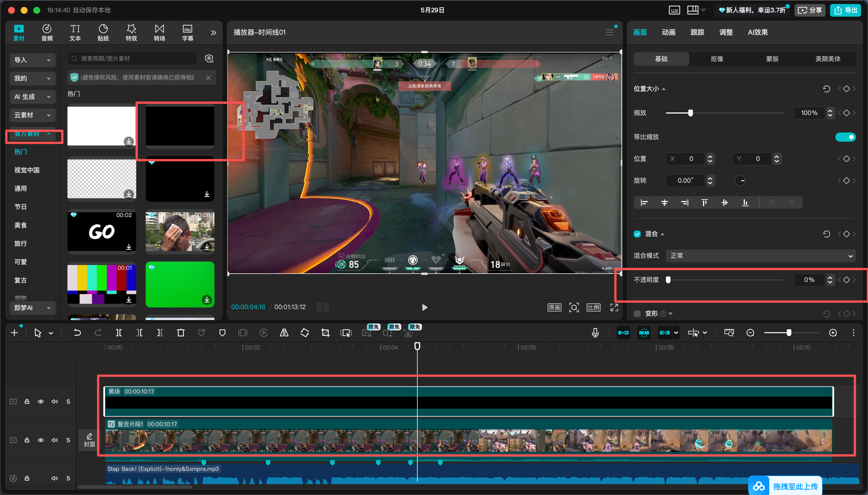This screenshot has width=868, height=495.
Task: Click the 导出 export button
Action: click(845, 10)
